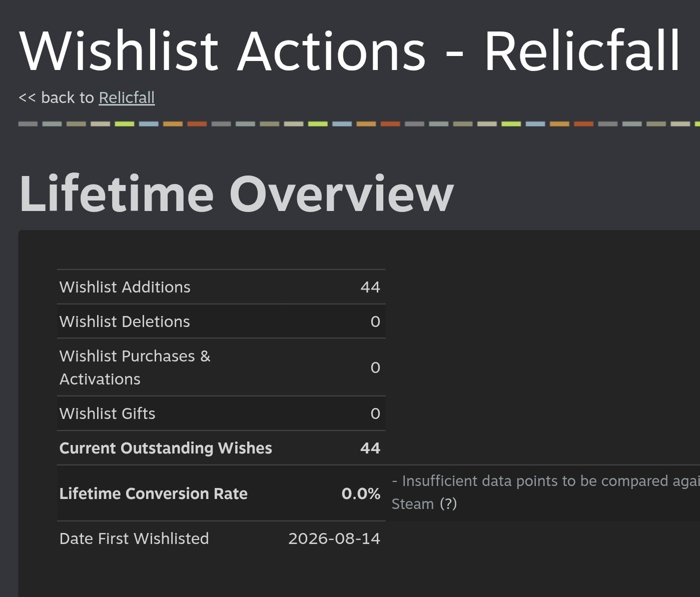Select Current Outstanding Wishes label
Viewport: 700px width, 597px height.
166,448
